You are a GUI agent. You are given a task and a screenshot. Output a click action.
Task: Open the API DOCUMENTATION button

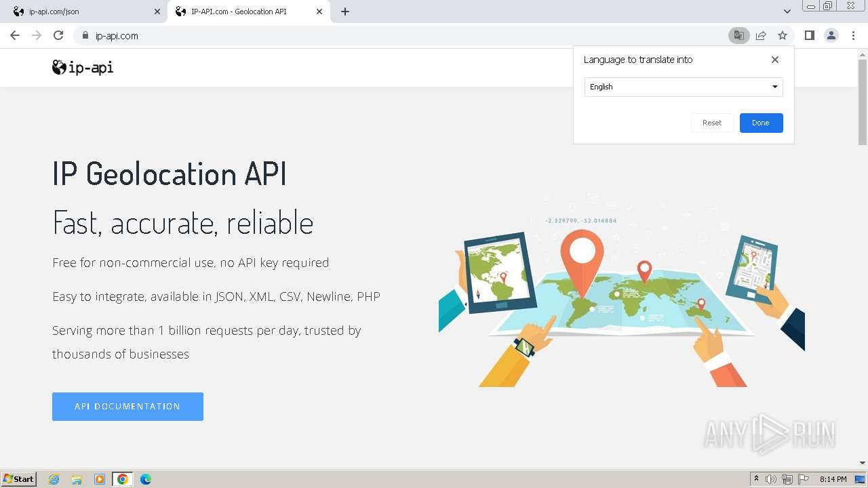127,407
